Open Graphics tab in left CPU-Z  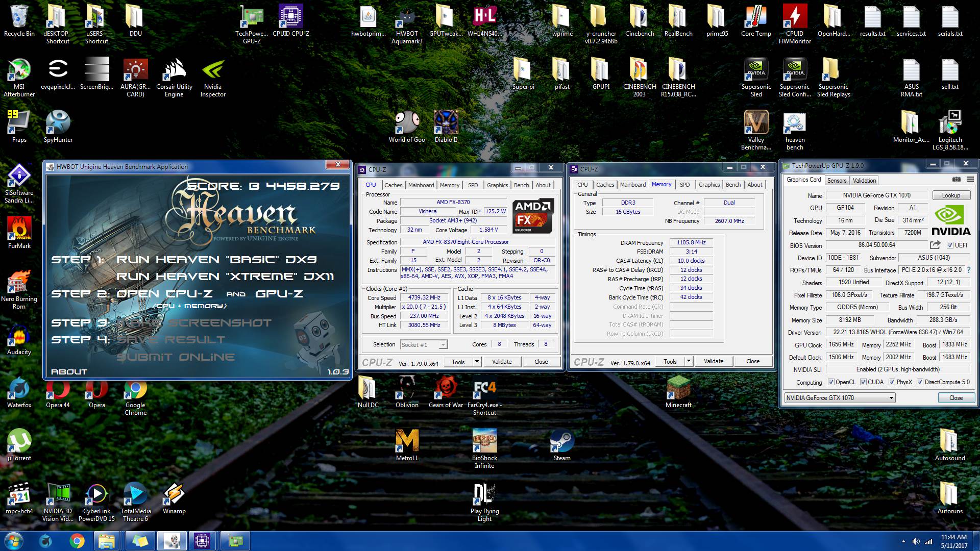tap(497, 185)
